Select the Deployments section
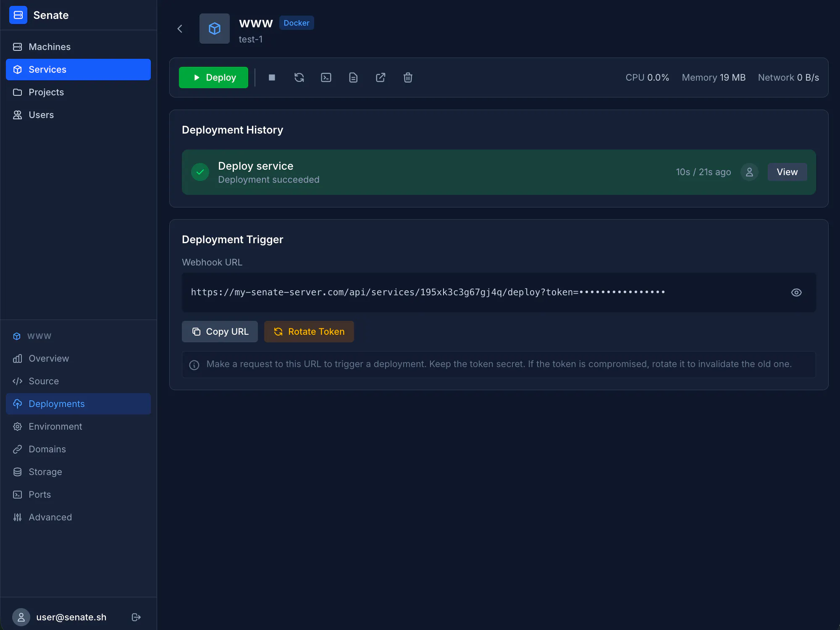The height and width of the screenshot is (630, 840). [x=78, y=404]
